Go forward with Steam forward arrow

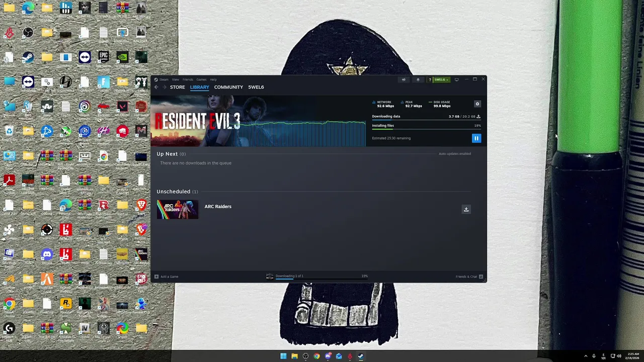coord(164,87)
